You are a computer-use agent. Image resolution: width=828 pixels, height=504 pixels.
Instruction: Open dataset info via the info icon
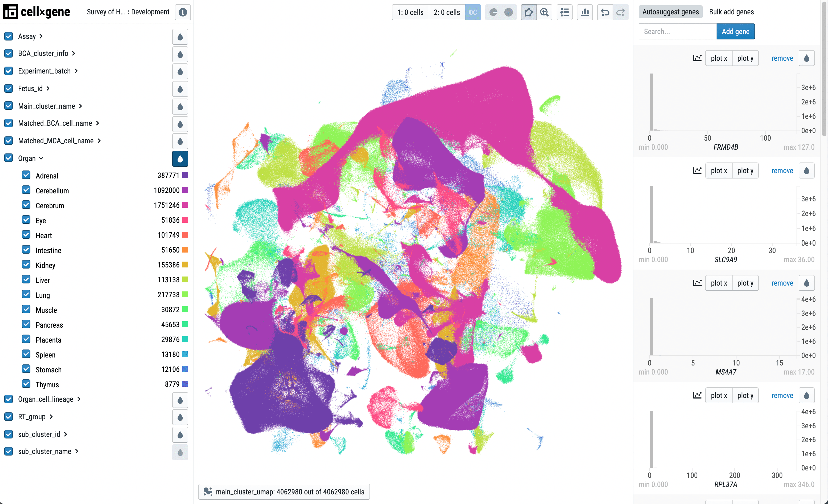[183, 12]
